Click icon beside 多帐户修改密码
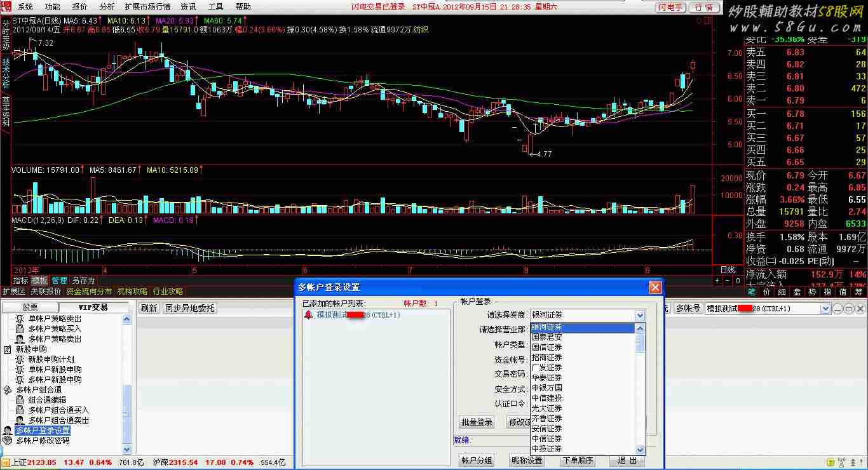Screen dimensions: 868x470 tap(8, 440)
